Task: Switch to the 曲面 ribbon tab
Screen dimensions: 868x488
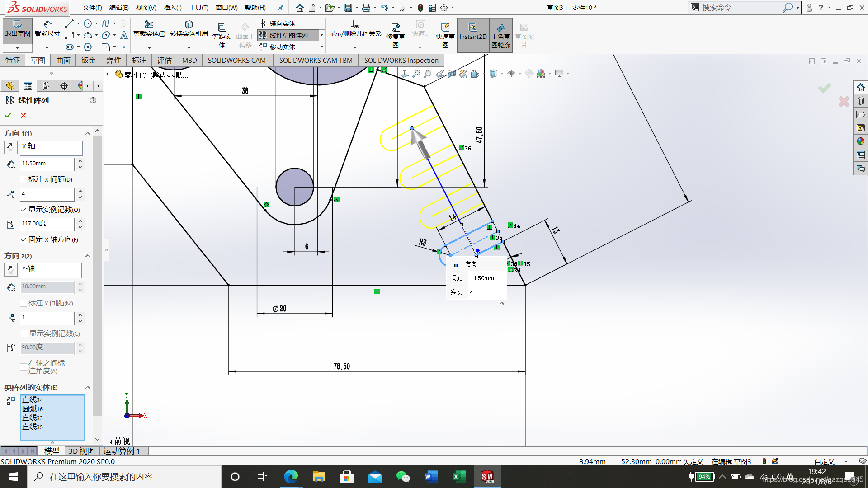Action: coord(63,61)
